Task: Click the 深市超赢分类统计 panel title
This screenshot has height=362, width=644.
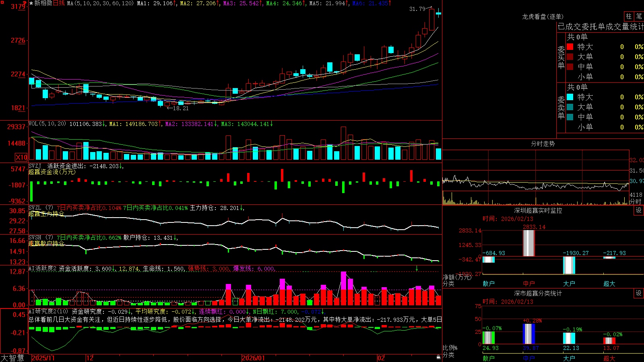Action: (538, 293)
